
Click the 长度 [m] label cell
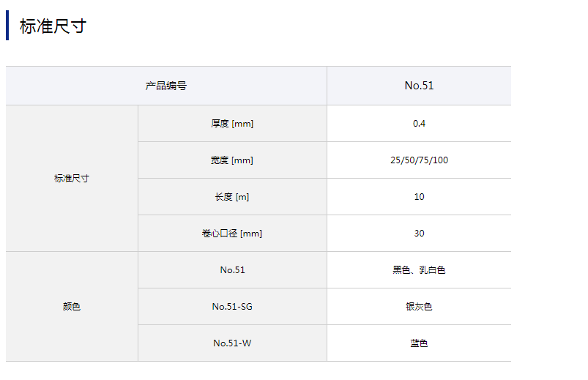click(232, 197)
